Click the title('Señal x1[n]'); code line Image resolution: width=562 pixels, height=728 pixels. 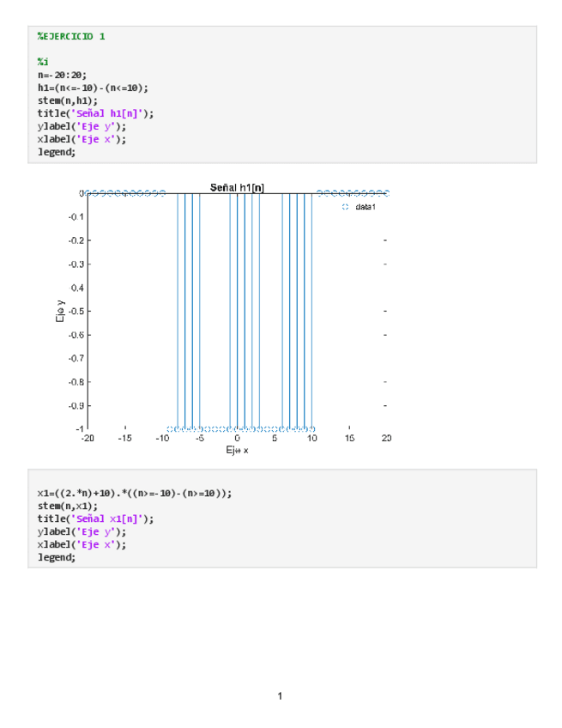(95, 519)
